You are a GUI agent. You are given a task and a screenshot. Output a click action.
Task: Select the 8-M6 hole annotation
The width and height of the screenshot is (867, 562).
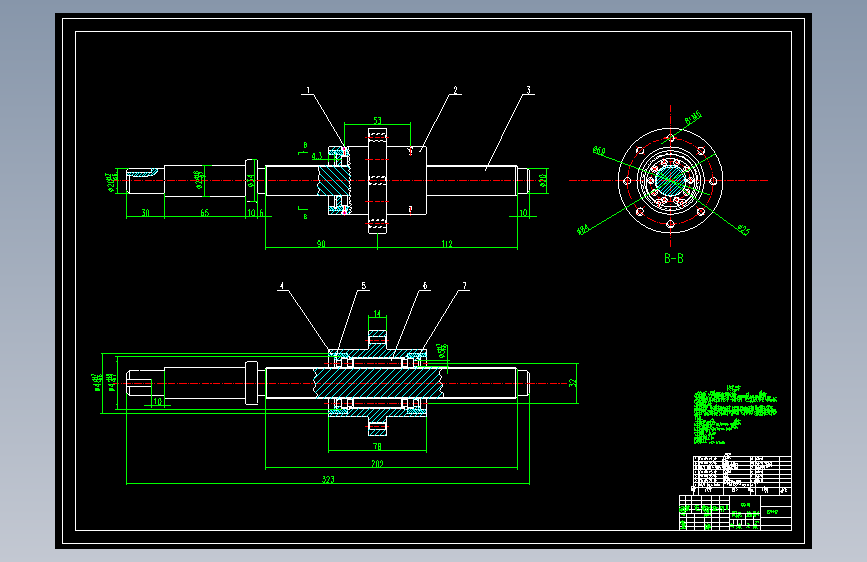[693, 118]
